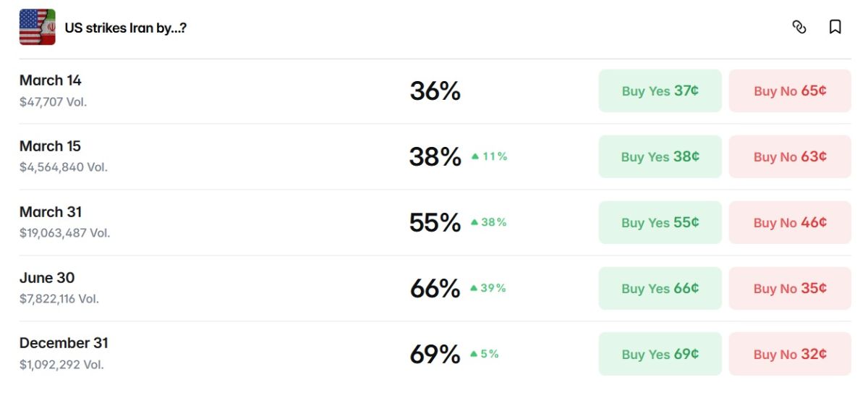Bookmark the US strikes Iran market
Viewport: 868px width, 393px height.
835,28
